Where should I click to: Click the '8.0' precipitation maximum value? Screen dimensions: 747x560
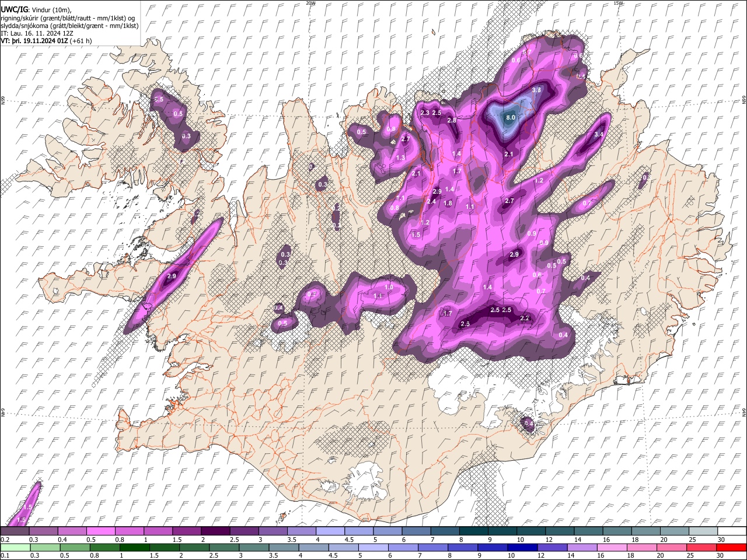[x=510, y=117]
